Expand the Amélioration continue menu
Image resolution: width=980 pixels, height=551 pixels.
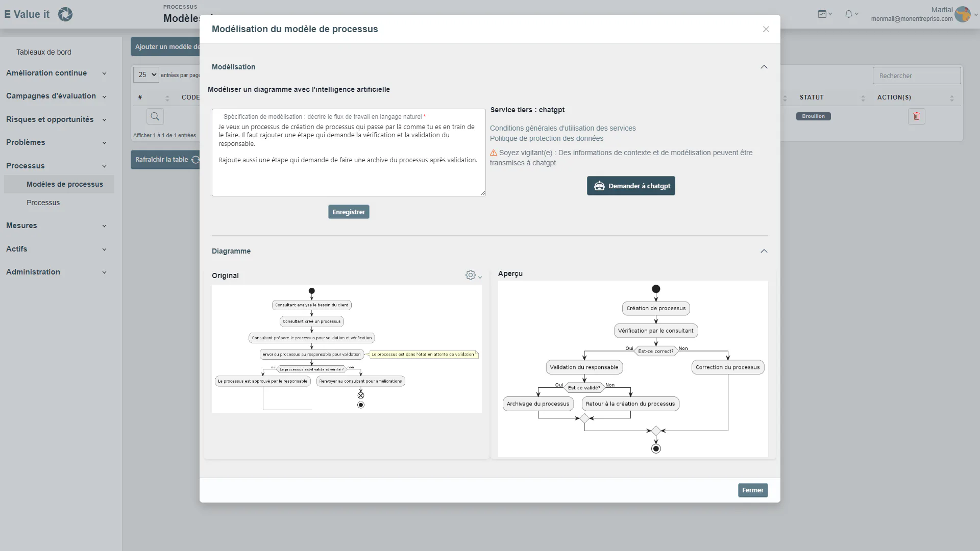(x=57, y=73)
